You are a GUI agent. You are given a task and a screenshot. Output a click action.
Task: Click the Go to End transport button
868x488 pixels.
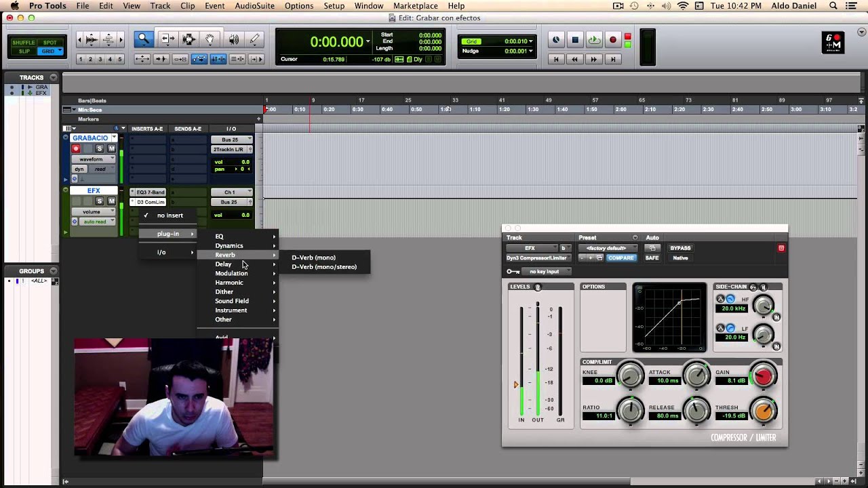pyautogui.click(x=612, y=59)
